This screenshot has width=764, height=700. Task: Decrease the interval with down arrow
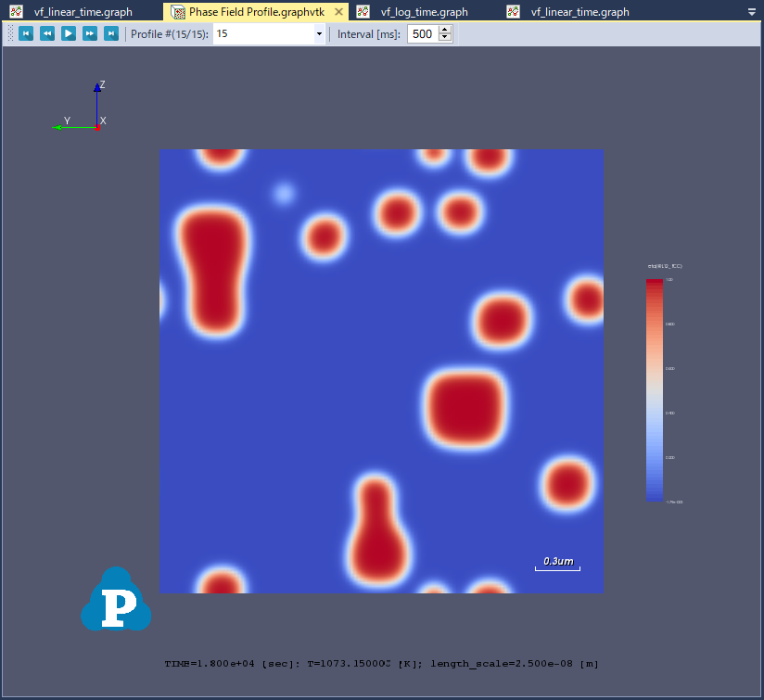click(x=445, y=38)
